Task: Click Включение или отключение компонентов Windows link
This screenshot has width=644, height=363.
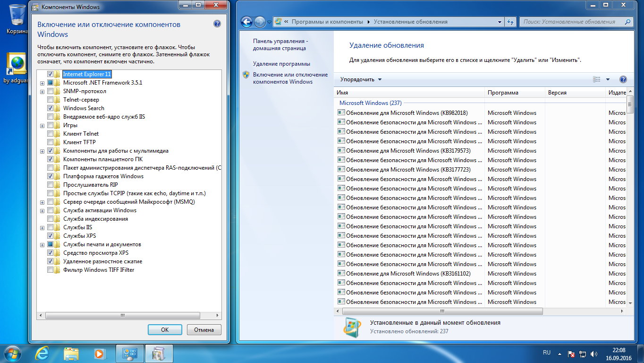Action: click(290, 78)
